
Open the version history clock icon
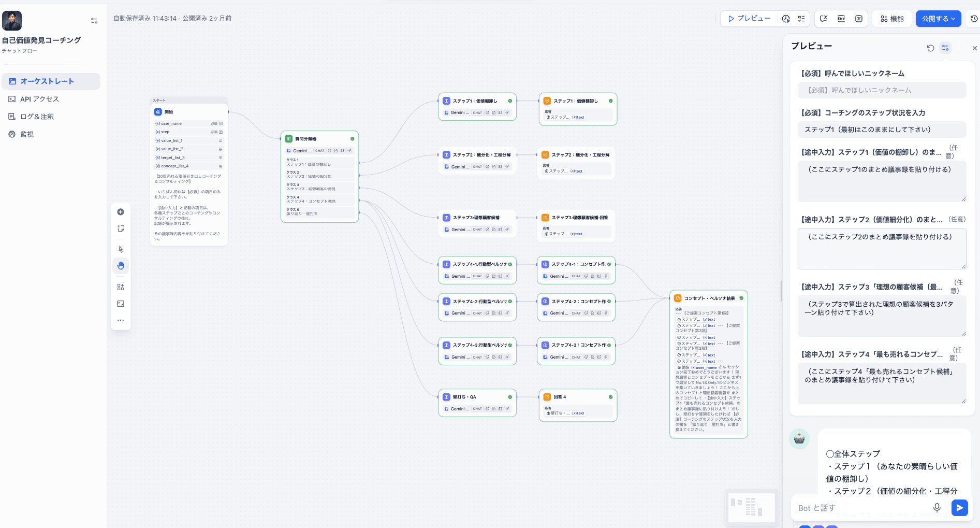(974, 19)
